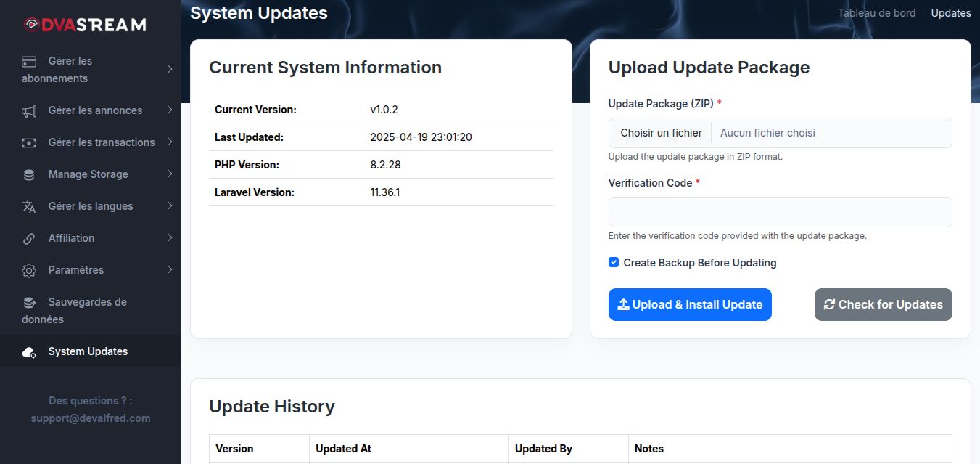Expand the Gérer les transactions chevron
Viewport: 980px width, 464px height.
(x=170, y=142)
